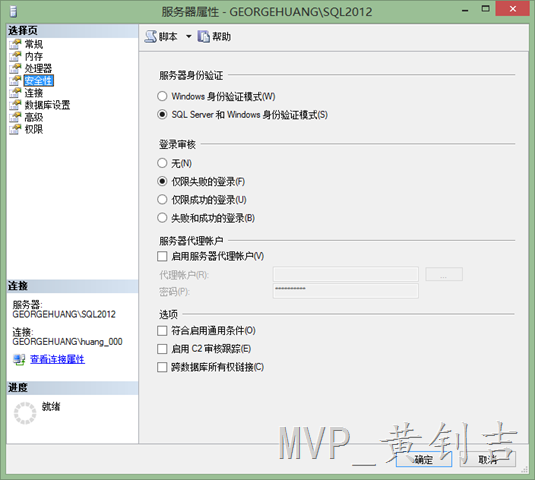Click the connection properties icon

click(x=19, y=359)
